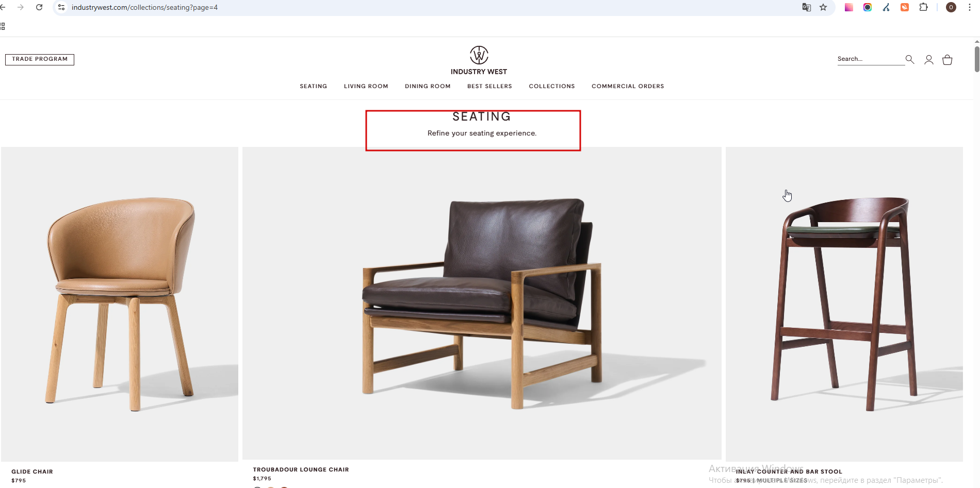
Task: Click the translate page icon
Action: 807,7
